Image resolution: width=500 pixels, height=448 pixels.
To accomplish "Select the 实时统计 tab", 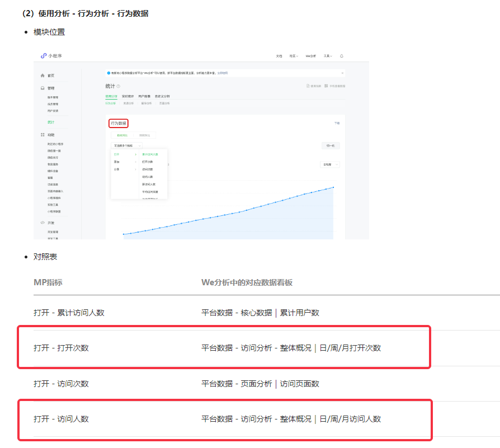I will click(128, 96).
